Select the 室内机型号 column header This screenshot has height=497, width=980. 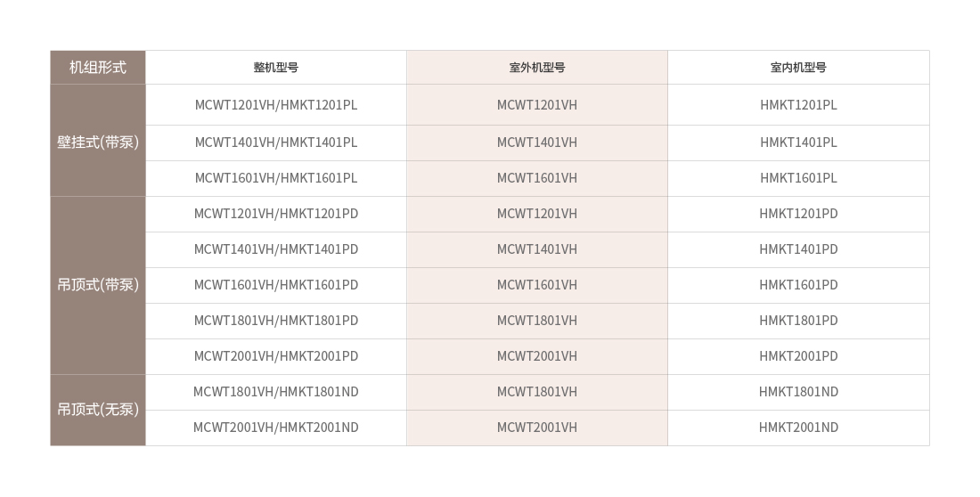click(x=798, y=68)
